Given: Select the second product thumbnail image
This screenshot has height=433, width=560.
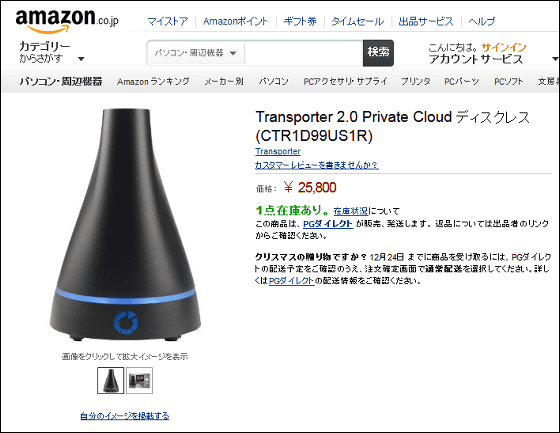Looking at the screenshot, I should coord(139,380).
